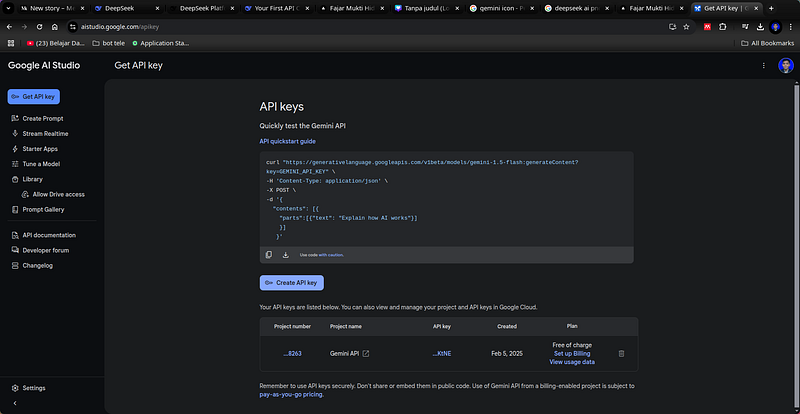
Task: Open the pay-as-you-go pricing link
Action: pyautogui.click(x=291, y=394)
